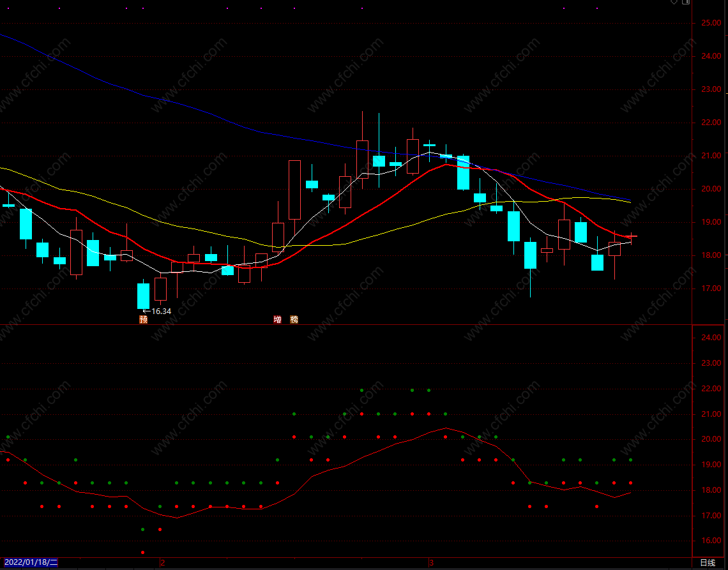Image resolution: width=728 pixels, height=570 pixels.
Task: Click 17.00 on the lower indicator panel axis
Action: tap(711, 516)
